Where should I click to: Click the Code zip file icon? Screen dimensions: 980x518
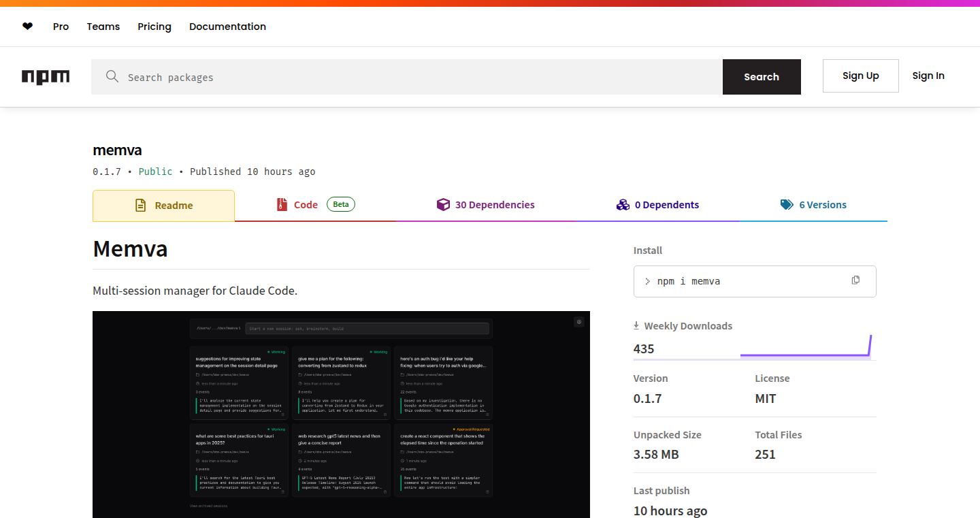click(282, 205)
